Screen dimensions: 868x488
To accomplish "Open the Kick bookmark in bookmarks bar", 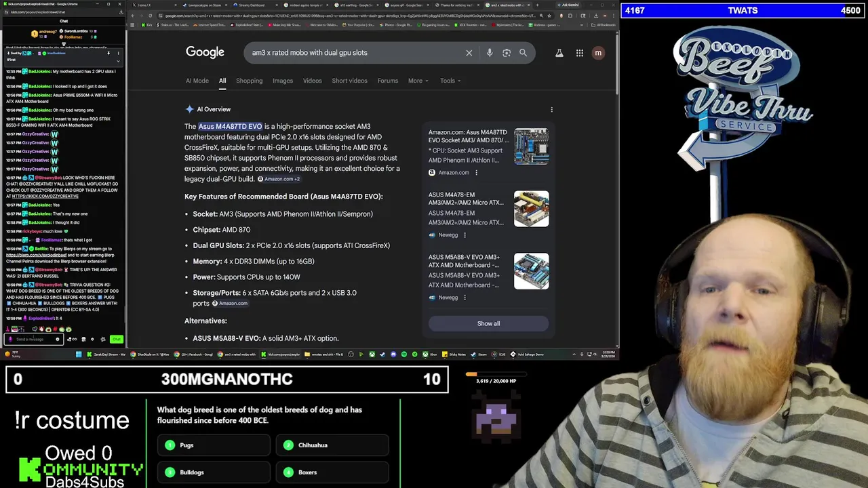I will click(148, 25).
